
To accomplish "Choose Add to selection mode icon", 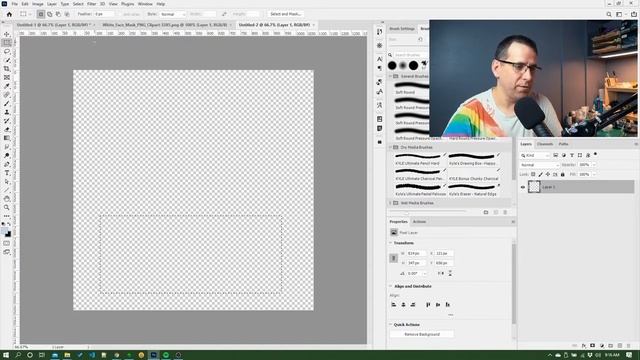I will 50,14.
